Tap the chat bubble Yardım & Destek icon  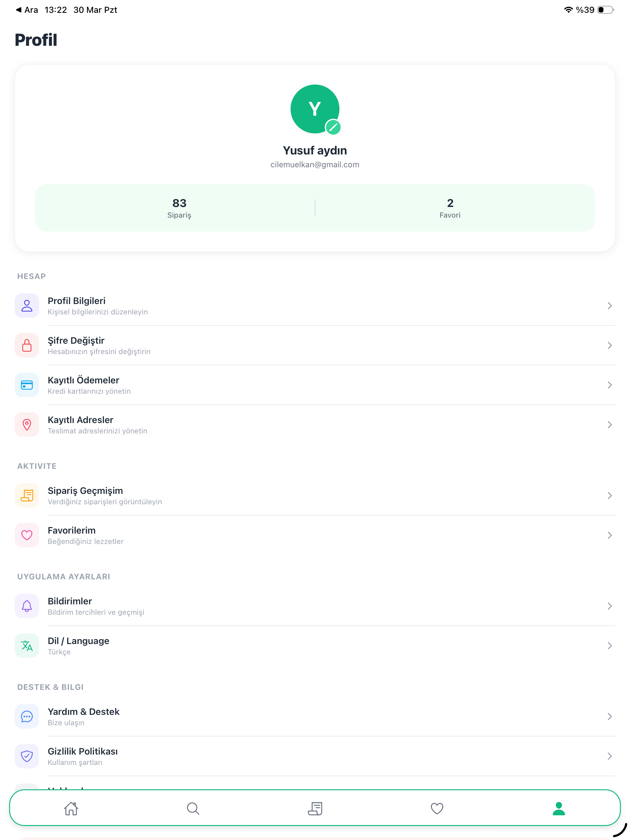27,717
